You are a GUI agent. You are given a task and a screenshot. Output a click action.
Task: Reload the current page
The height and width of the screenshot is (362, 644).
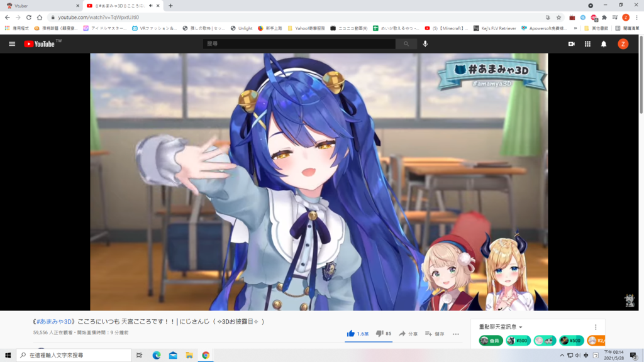(x=29, y=17)
